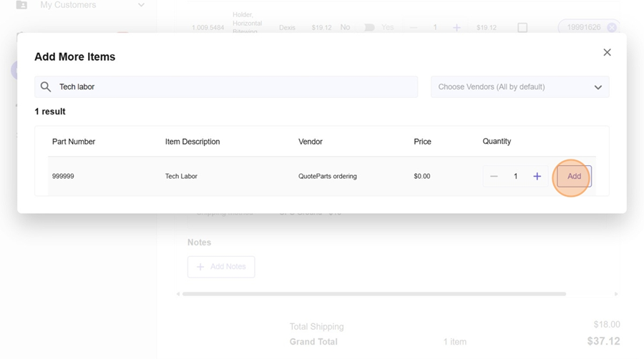Click minus icon in the Dexis order row

(x=414, y=27)
